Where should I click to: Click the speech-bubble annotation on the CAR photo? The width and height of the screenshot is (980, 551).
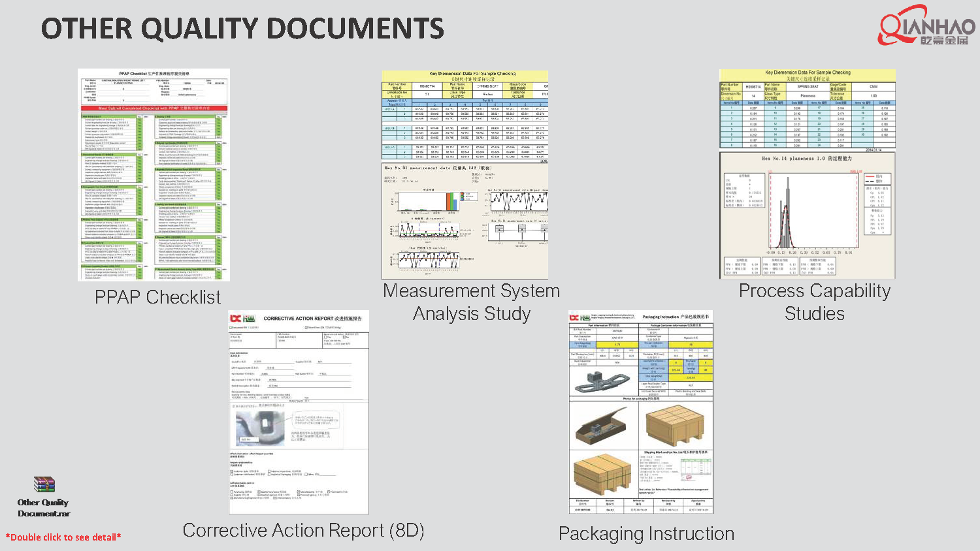click(317, 419)
